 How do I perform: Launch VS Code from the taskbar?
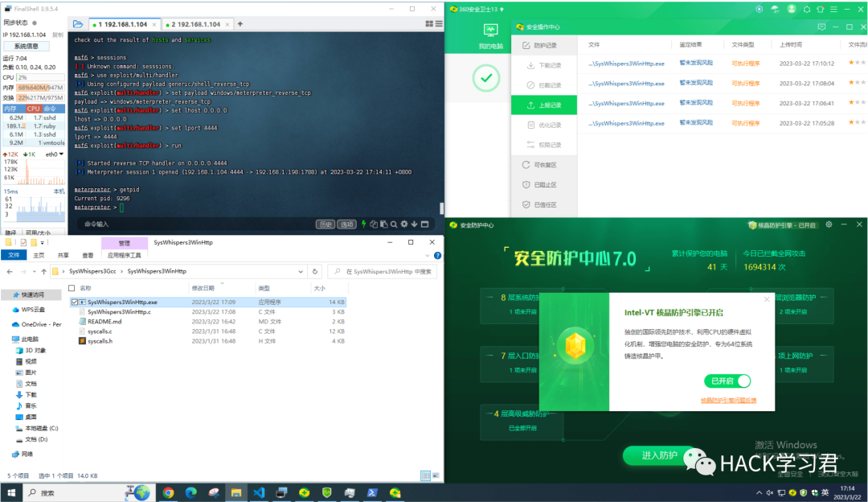259,492
